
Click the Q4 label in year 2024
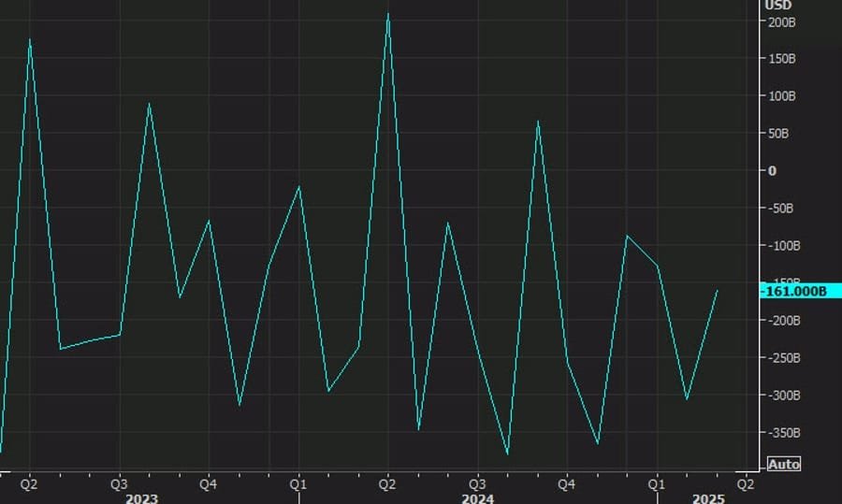coord(567,484)
